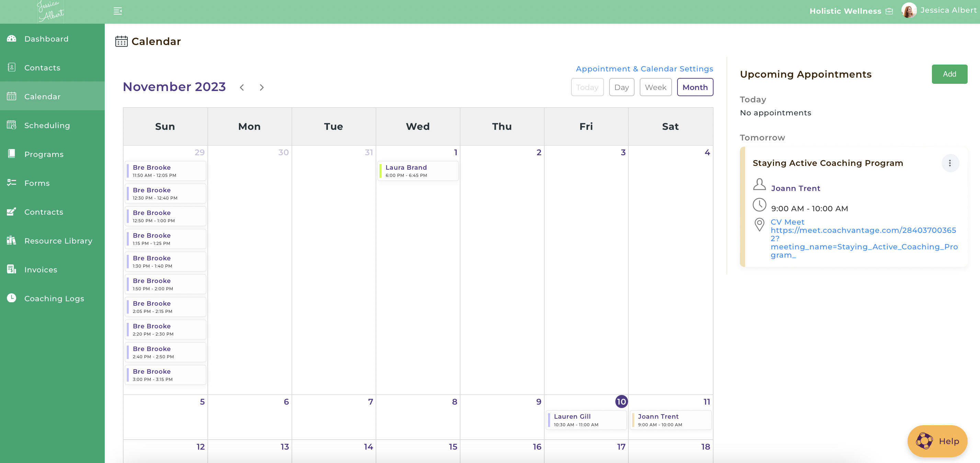Select the Month view button
980x463 pixels.
(695, 87)
